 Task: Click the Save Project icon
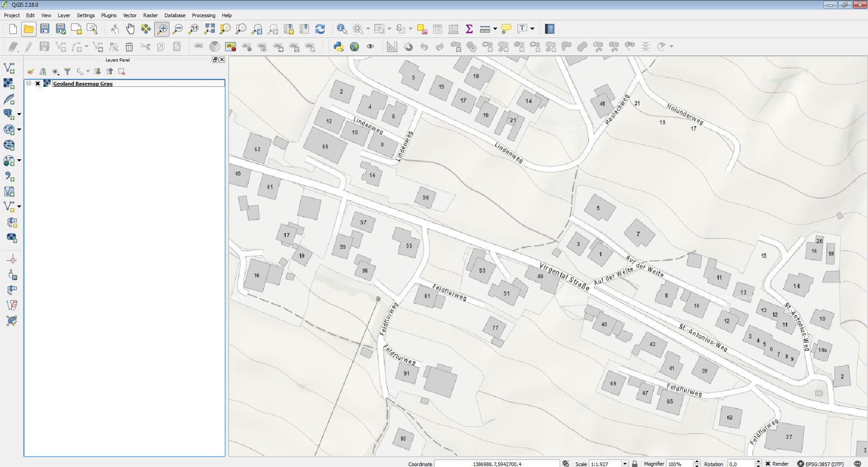point(44,29)
